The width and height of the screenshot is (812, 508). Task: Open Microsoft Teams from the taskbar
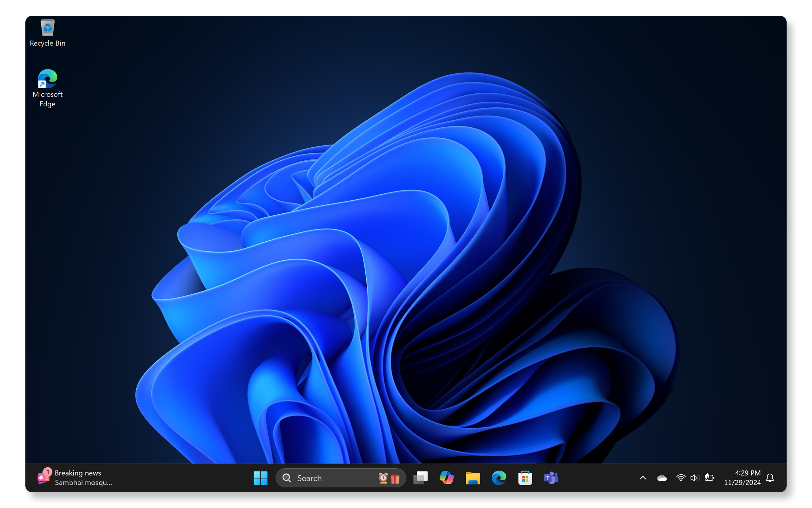[x=551, y=478]
